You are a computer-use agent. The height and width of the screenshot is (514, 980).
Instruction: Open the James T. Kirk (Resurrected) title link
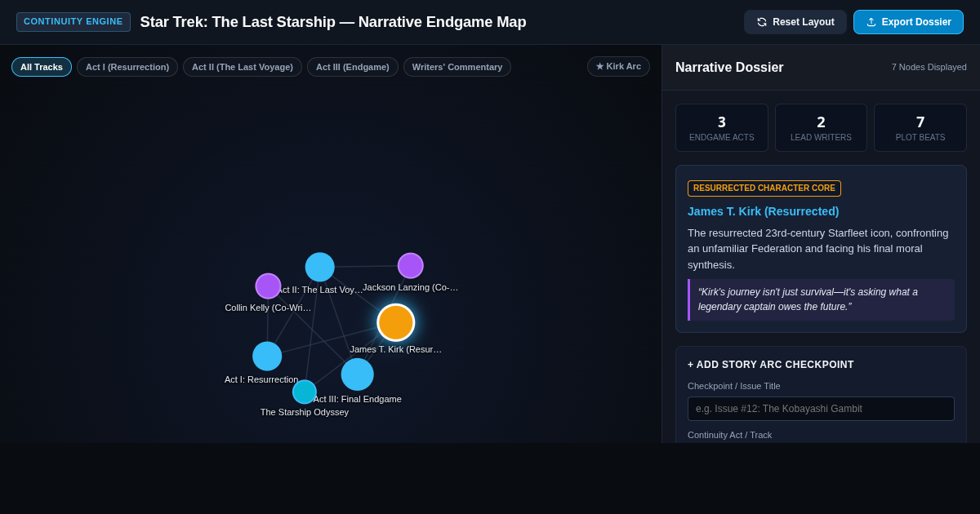click(763, 211)
